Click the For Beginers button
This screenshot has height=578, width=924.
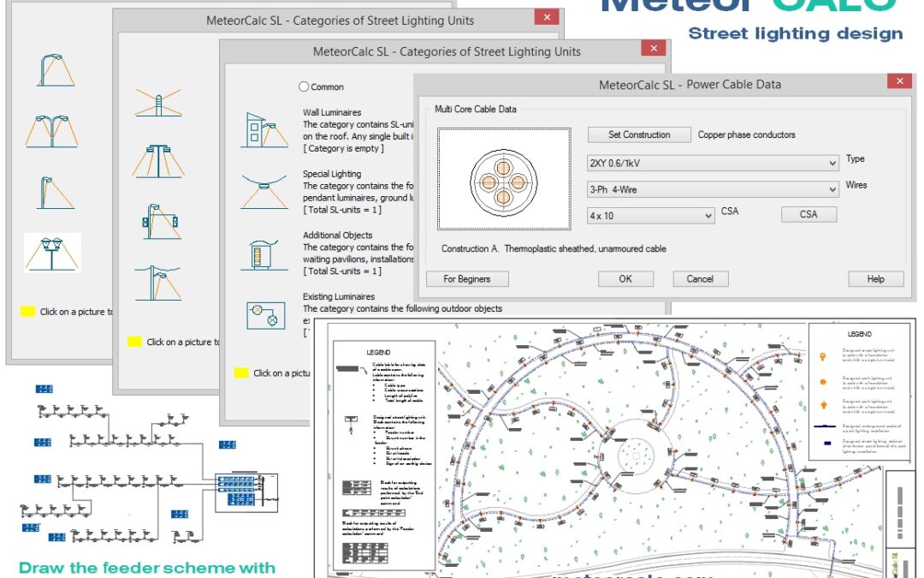click(x=467, y=279)
